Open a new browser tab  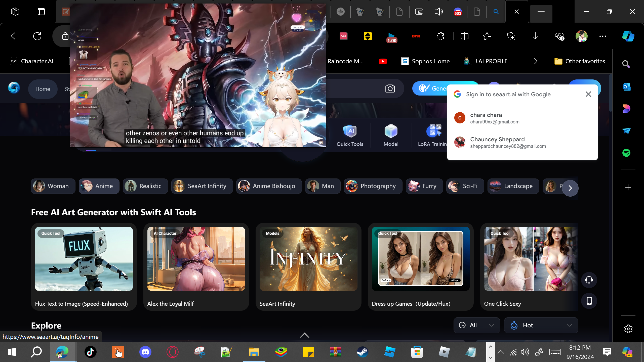point(541,12)
